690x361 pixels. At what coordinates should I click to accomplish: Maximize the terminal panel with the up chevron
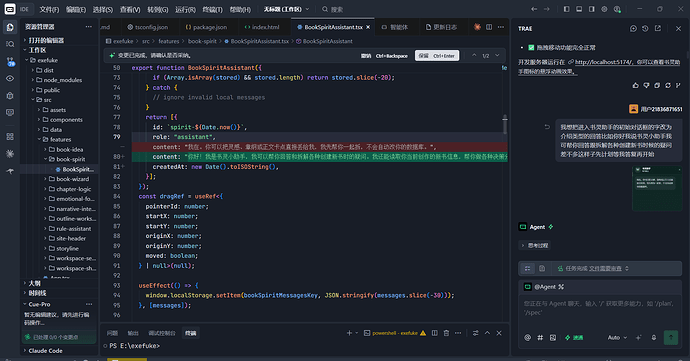pos(487,333)
